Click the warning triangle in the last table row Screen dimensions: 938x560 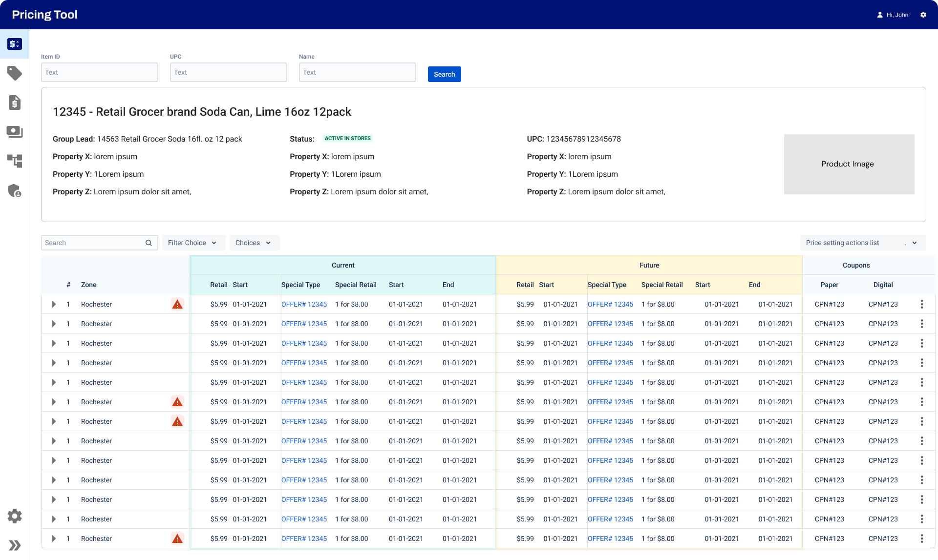click(x=177, y=539)
